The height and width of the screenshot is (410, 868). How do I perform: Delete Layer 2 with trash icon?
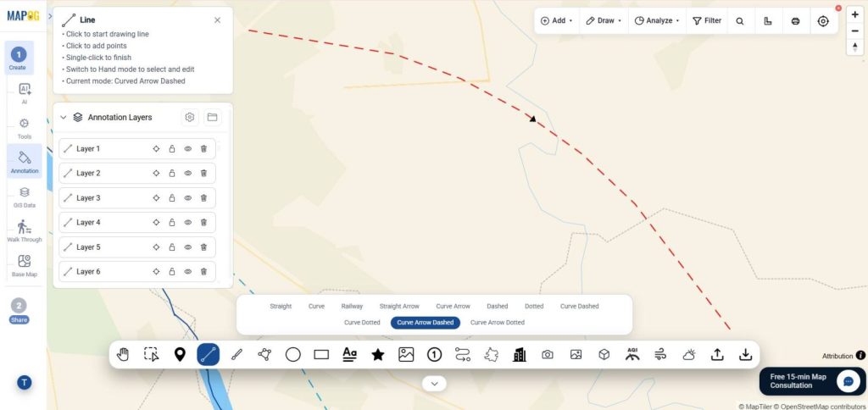(x=203, y=173)
